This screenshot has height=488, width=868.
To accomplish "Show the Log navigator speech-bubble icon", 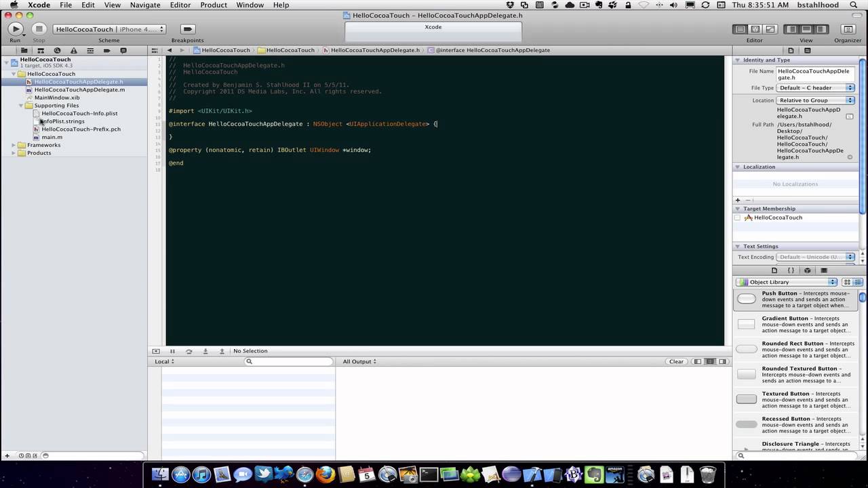I will [x=123, y=50].
